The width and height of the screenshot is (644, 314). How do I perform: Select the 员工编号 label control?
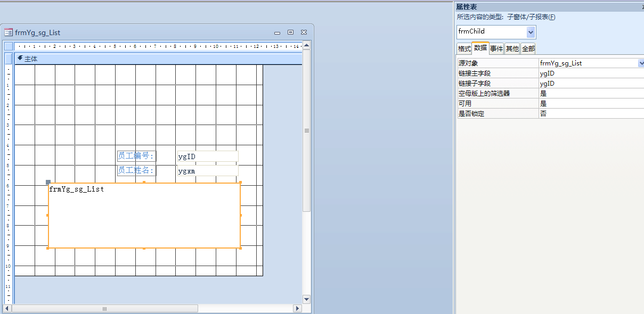point(136,156)
